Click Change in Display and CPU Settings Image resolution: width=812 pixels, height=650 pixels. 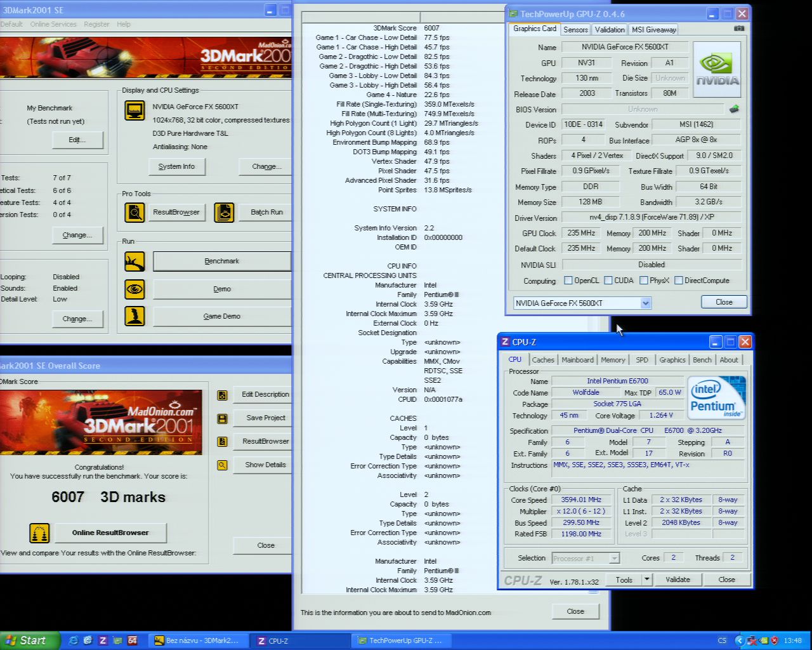(265, 166)
